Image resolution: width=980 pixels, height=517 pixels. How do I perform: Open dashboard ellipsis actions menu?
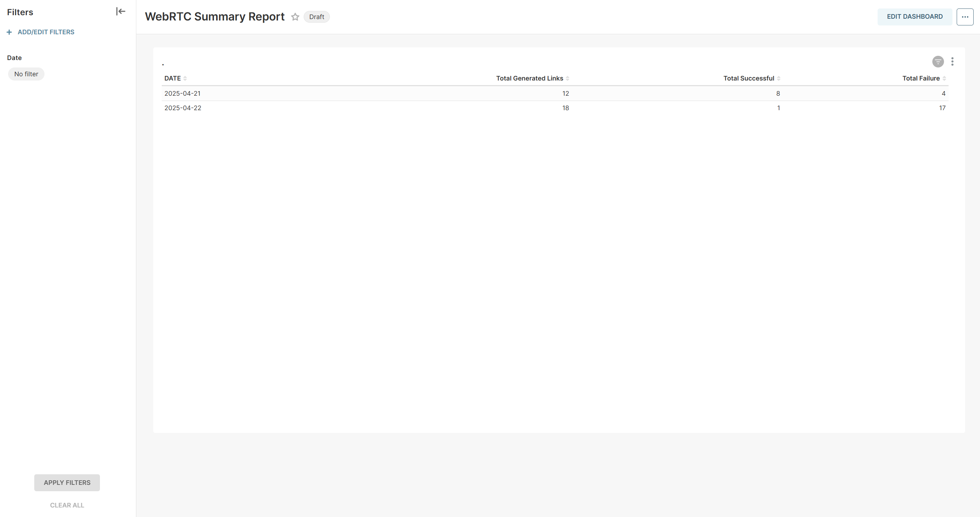[965, 17]
